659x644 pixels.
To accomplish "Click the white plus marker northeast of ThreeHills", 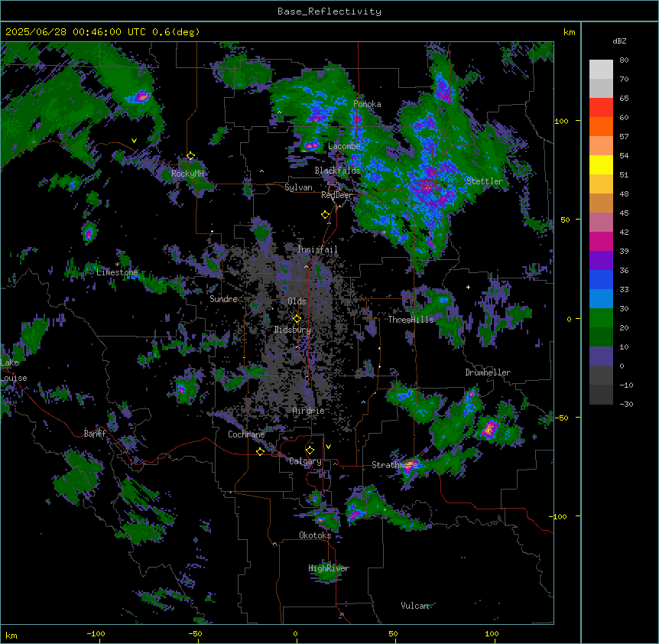I will (x=468, y=287).
